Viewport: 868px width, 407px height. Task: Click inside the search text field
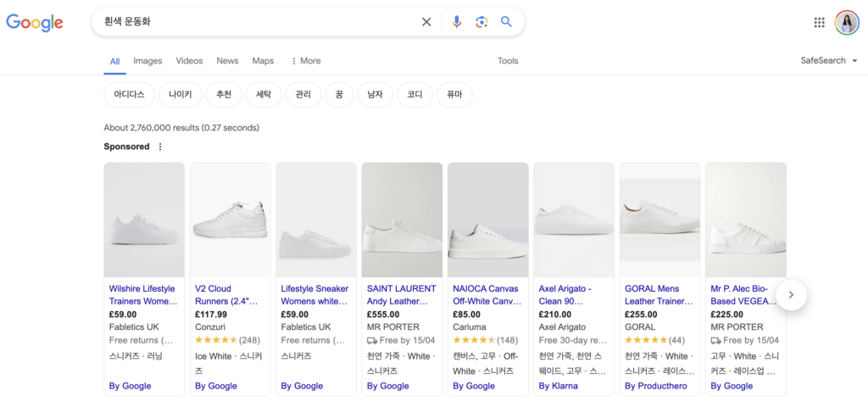coord(258,22)
